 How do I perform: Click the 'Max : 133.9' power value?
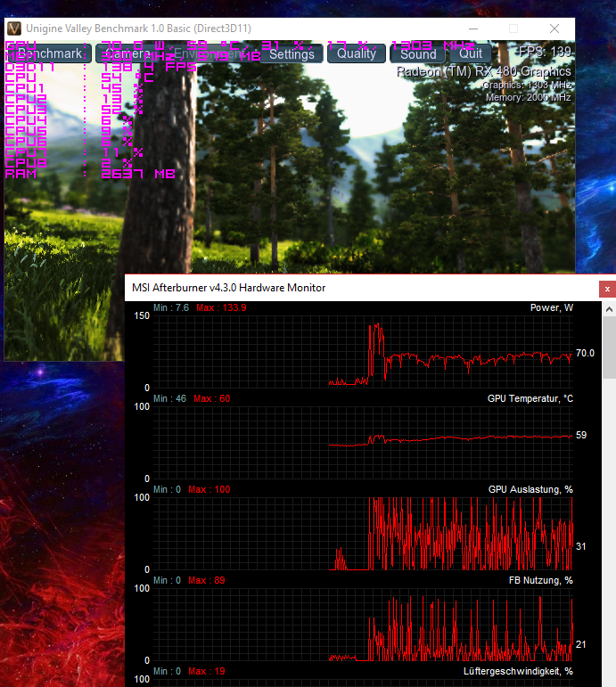click(x=221, y=307)
